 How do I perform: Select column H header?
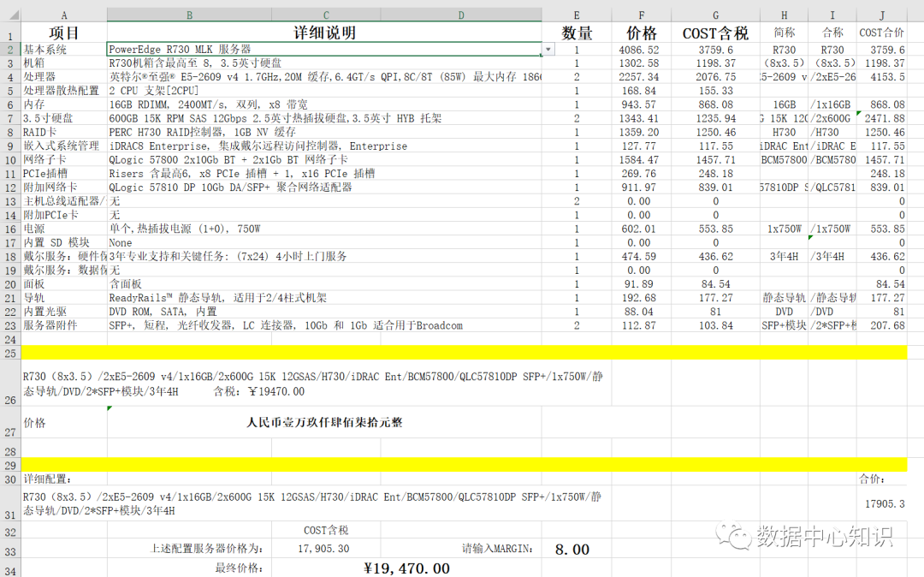click(x=784, y=15)
